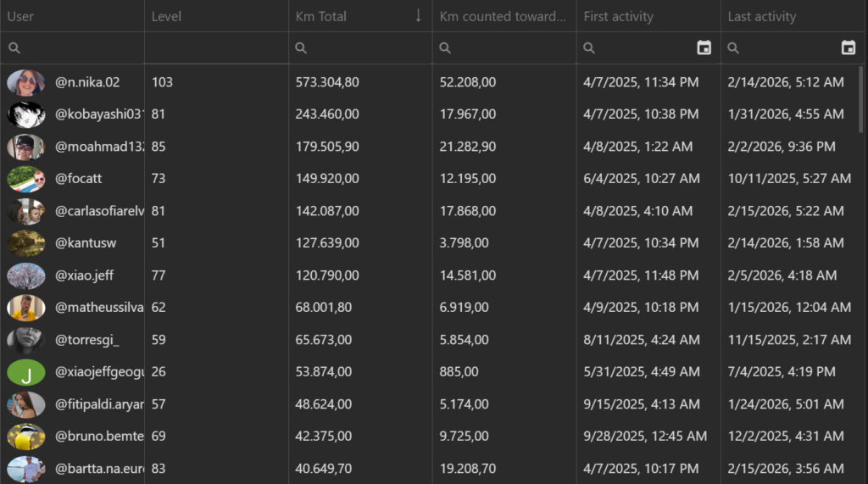Sort by the Level column header
This screenshot has width=868, height=484.
166,16
